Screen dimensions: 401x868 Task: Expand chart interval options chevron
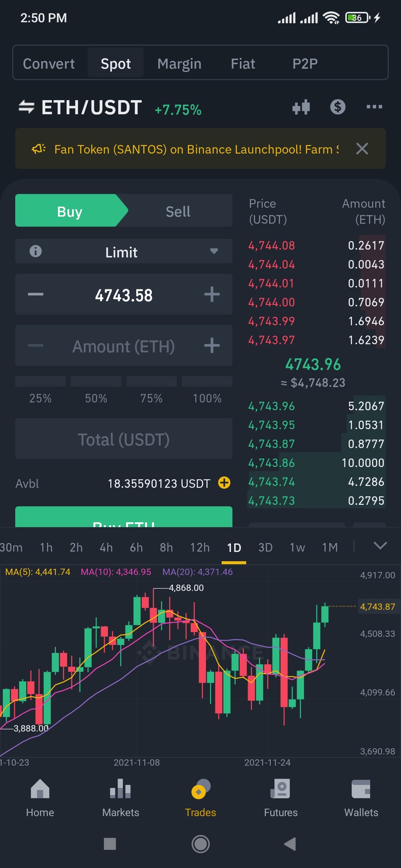380,545
